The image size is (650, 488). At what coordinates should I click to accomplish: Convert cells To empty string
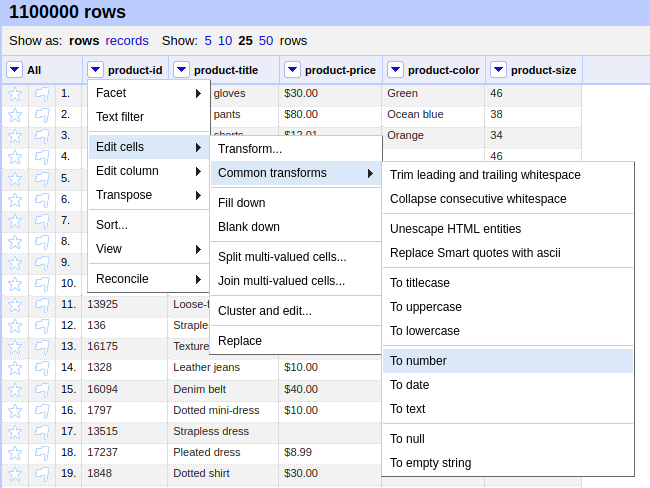point(508,463)
